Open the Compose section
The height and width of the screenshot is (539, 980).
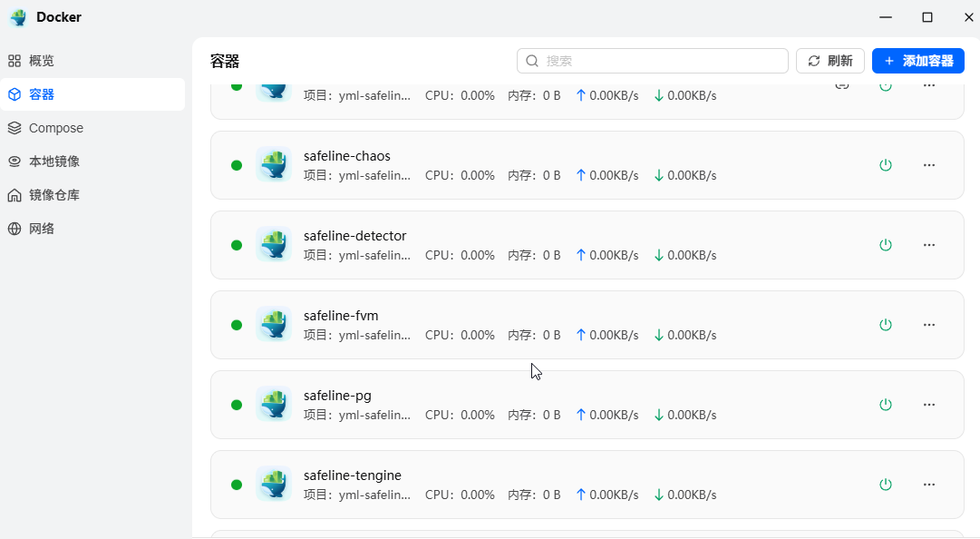pyautogui.click(x=92, y=128)
